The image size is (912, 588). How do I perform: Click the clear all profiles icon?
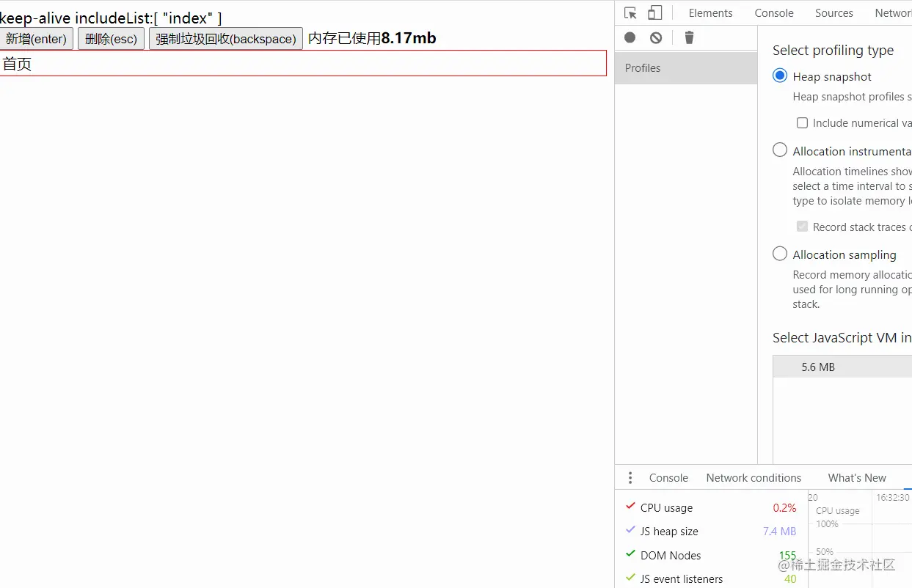pos(656,37)
